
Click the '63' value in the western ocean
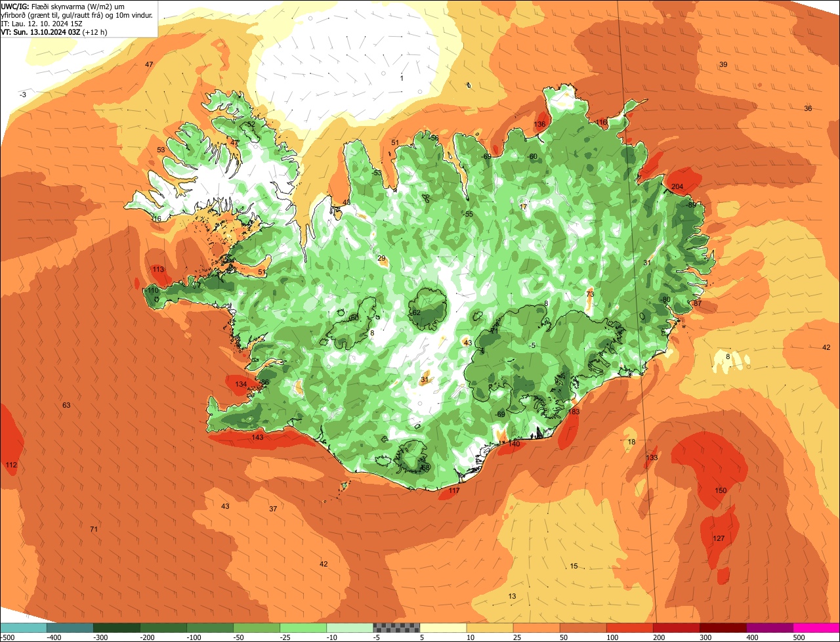[66, 405]
